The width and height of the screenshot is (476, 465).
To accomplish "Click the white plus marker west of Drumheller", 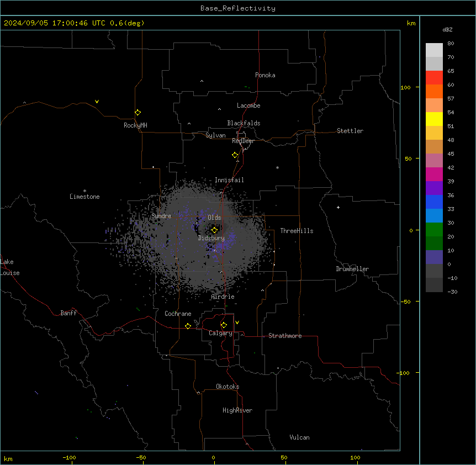I will [x=338, y=207].
